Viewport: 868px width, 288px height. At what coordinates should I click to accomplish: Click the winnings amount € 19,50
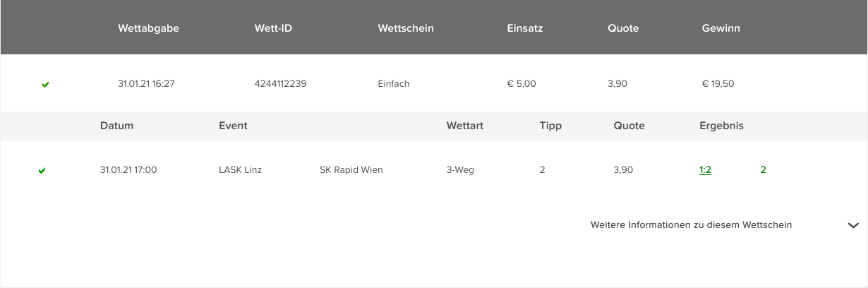[718, 83]
